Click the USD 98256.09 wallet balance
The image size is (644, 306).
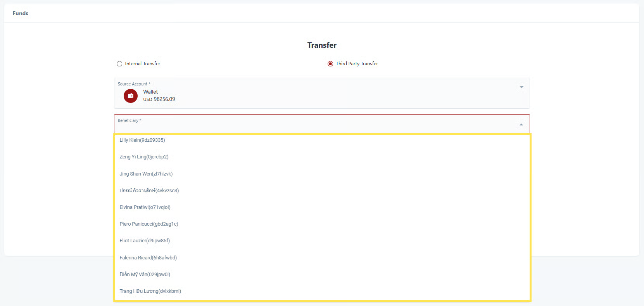click(159, 99)
